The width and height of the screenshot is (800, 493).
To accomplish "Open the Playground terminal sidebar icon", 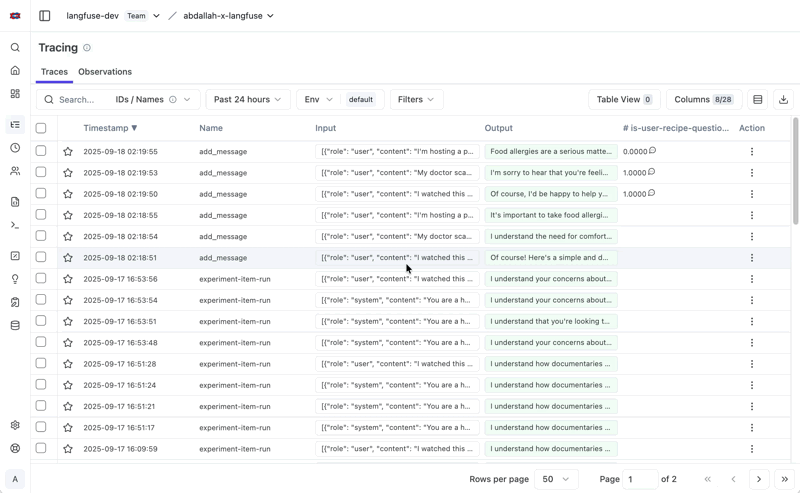I will coord(15,225).
